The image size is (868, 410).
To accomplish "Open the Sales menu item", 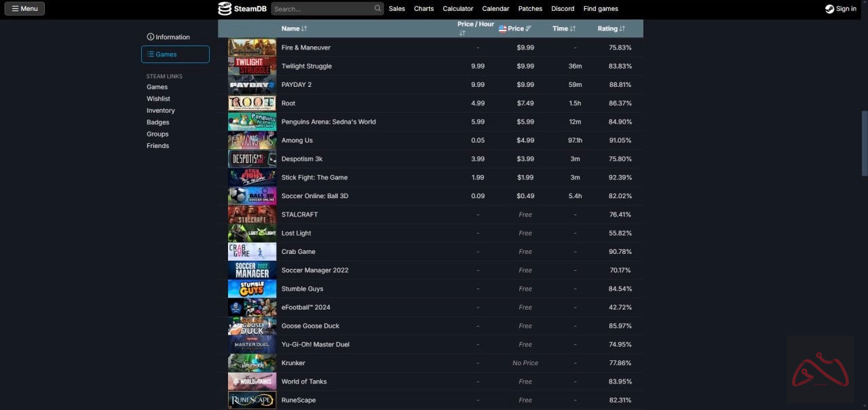I will coord(397,9).
